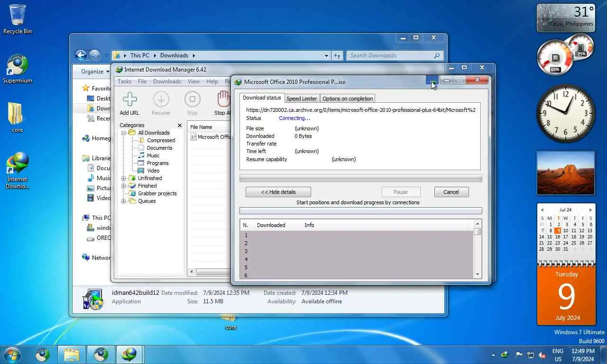Screen dimensions: 607x364
Task: Click the weather gadget showing Cebu
Action: pyautogui.click(x=566, y=18)
